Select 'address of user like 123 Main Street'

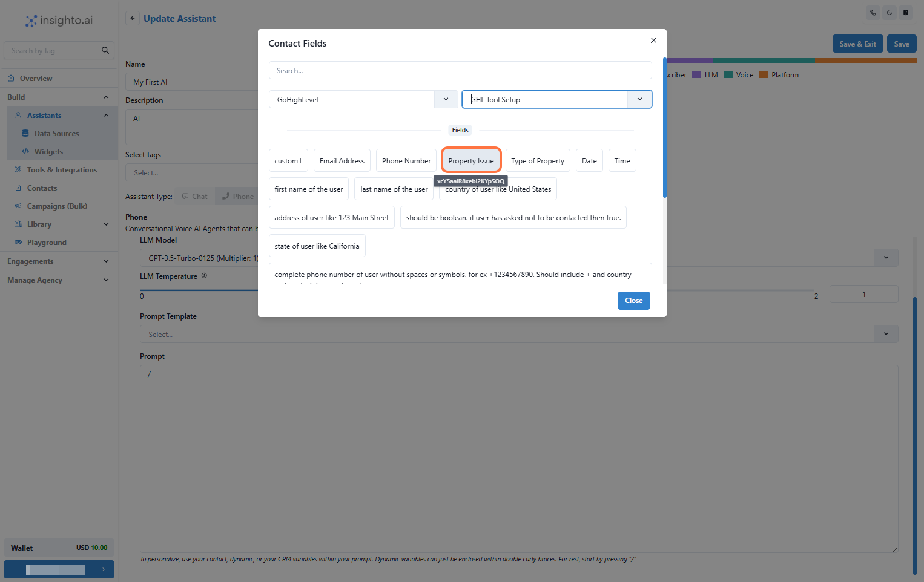click(332, 217)
